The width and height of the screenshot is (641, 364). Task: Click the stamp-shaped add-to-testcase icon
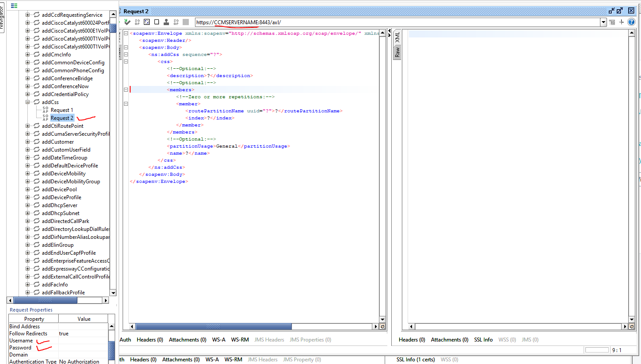(166, 22)
